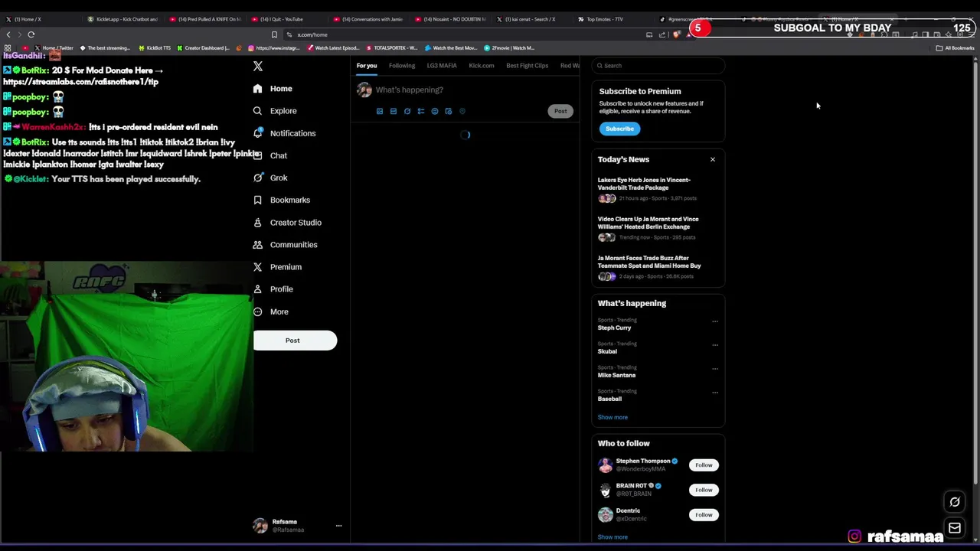Screen dimensions: 980x551
Task: Open All Bookmarks folder
Action: coord(955,48)
